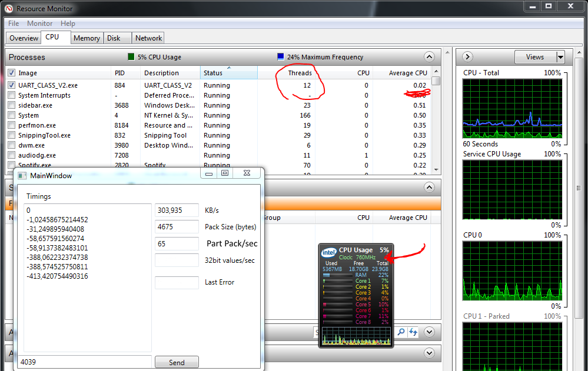Check the SnippingTool.exe process checkbox

[12, 135]
